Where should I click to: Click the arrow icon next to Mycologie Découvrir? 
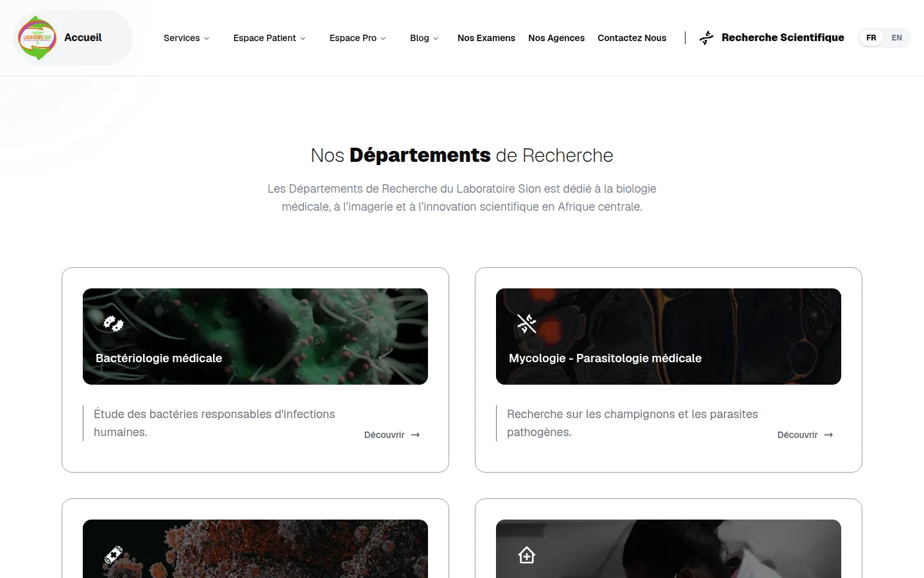[828, 435]
